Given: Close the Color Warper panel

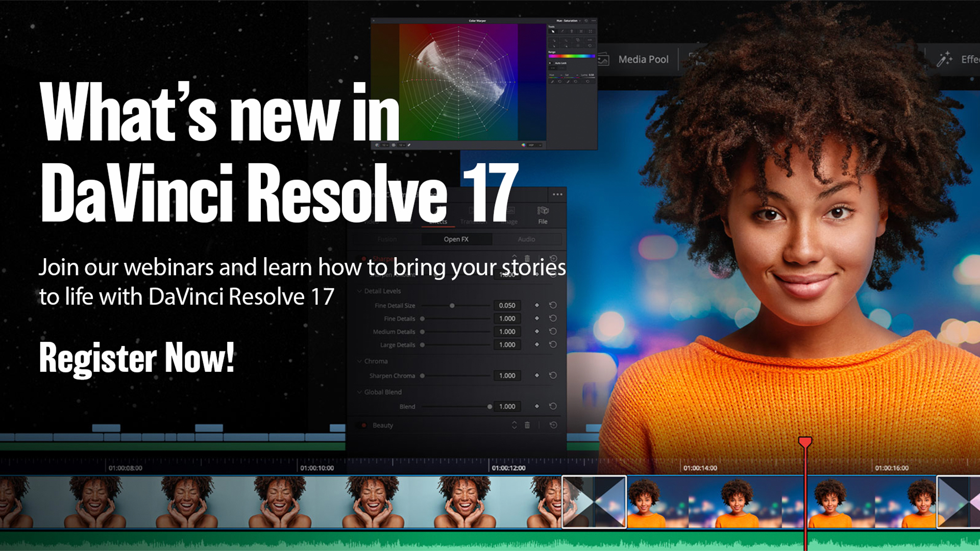Looking at the screenshot, I should [374, 21].
